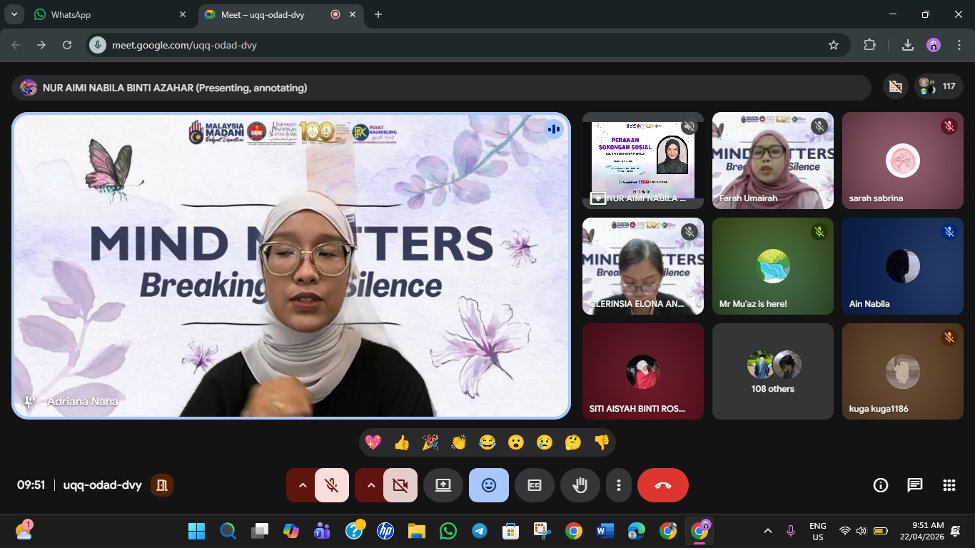Expand audio settings chevron beside microphone
This screenshot has width=977, height=550.
pyautogui.click(x=302, y=485)
